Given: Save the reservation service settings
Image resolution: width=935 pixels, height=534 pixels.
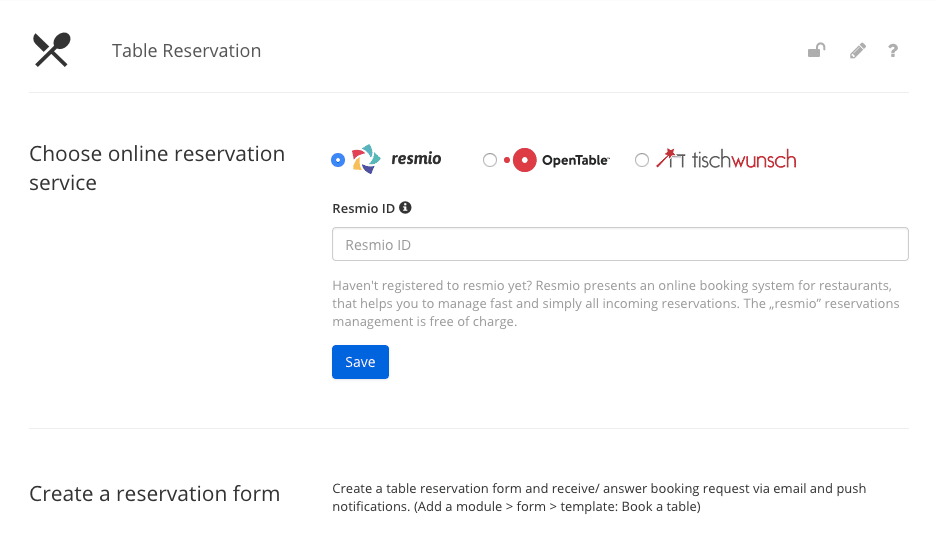Looking at the screenshot, I should tap(360, 362).
